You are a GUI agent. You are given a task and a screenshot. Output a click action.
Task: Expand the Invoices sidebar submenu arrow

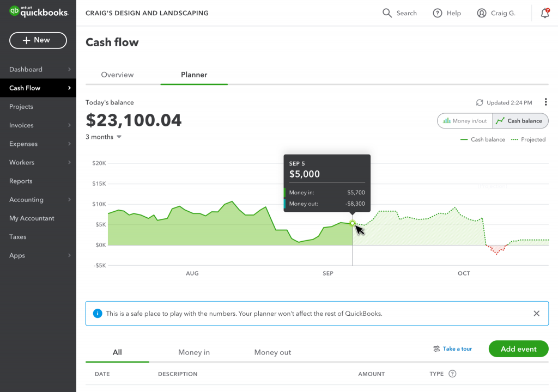[x=69, y=125]
